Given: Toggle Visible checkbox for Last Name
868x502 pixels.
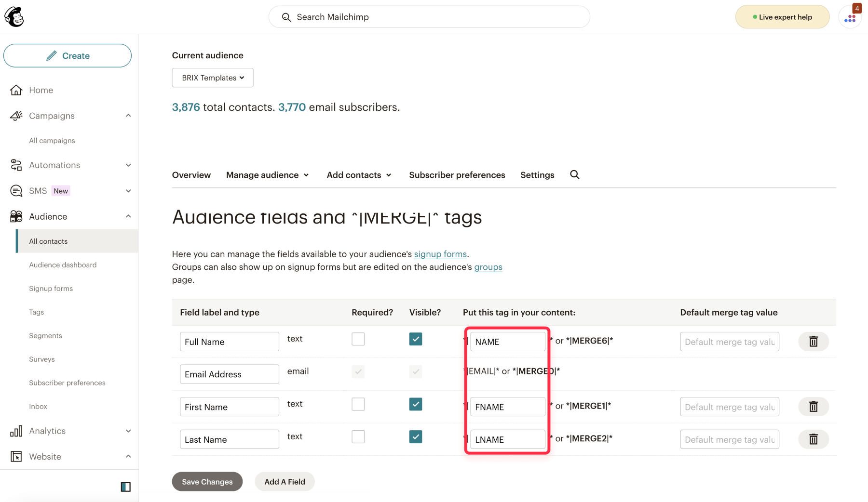Looking at the screenshot, I should pos(416,437).
